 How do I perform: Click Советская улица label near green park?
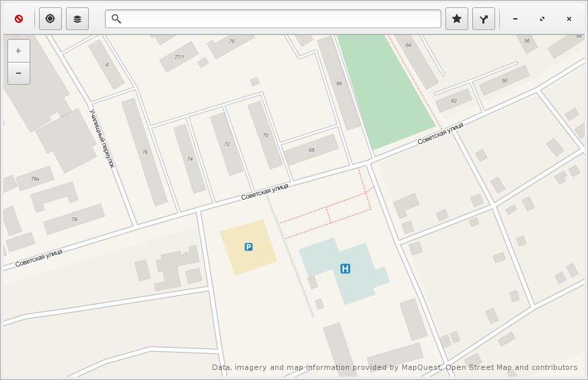point(441,133)
